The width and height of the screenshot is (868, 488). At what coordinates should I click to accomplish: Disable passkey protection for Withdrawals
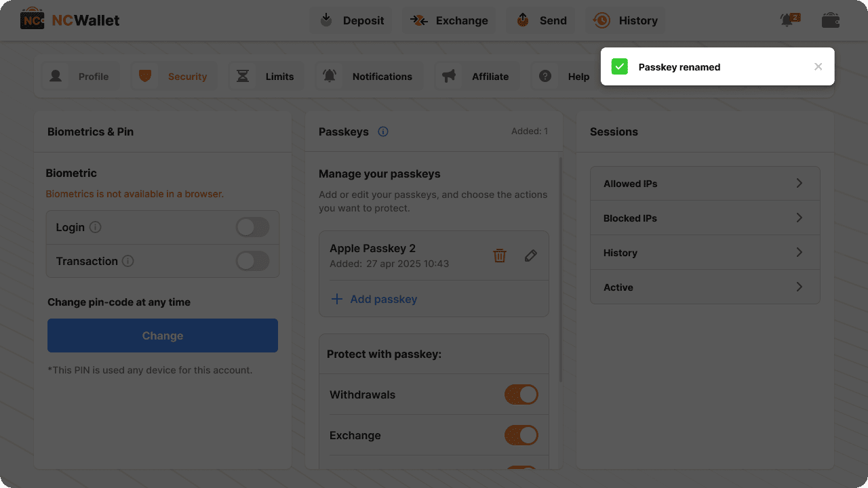521,394
